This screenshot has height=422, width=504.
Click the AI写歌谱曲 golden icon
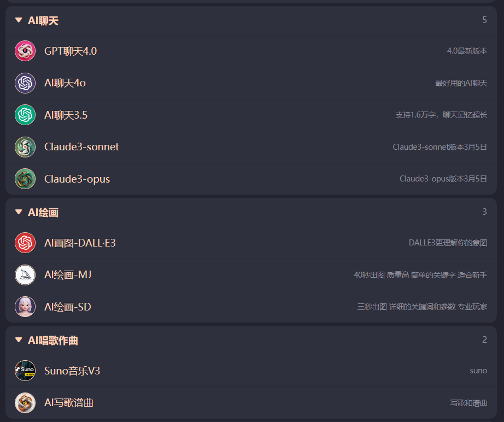(25, 403)
